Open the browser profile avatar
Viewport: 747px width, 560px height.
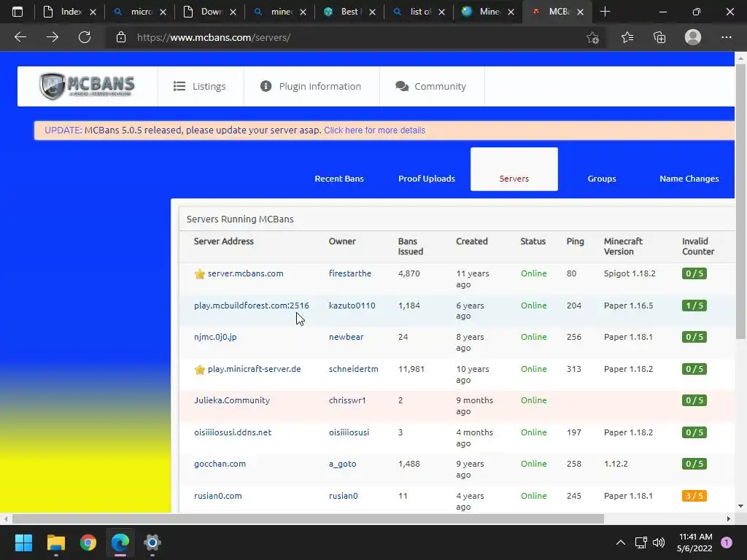[x=693, y=37]
